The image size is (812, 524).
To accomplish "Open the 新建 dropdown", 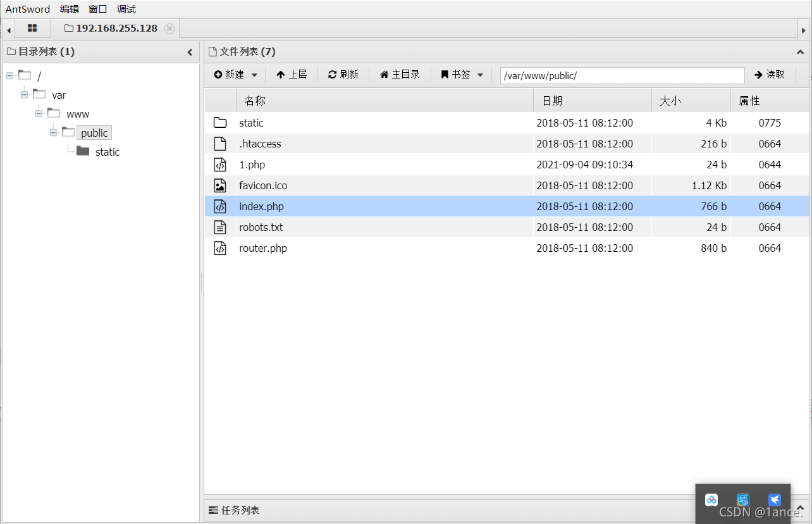I will coord(235,75).
